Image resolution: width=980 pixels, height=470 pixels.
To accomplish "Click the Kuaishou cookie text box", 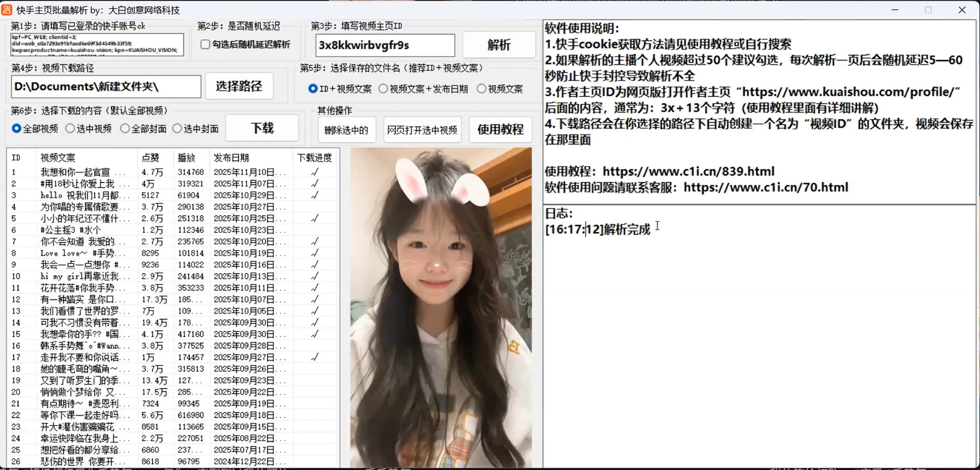I will coord(97,44).
